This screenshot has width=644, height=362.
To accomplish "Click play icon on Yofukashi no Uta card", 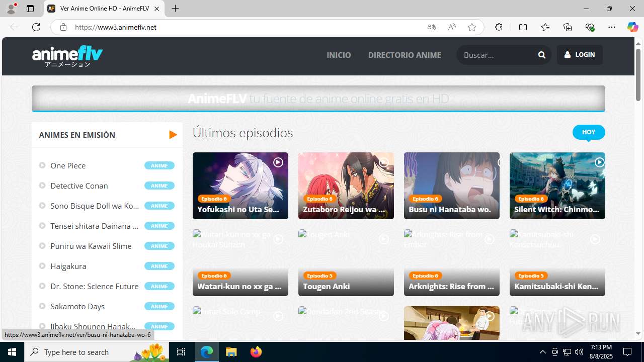I will [x=278, y=162].
